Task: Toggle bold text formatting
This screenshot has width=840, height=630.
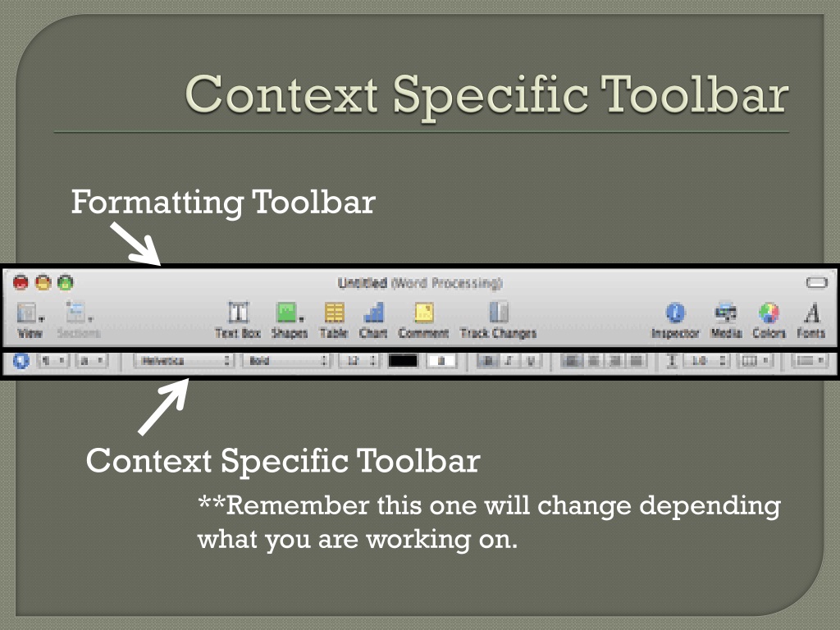Action: [487, 361]
